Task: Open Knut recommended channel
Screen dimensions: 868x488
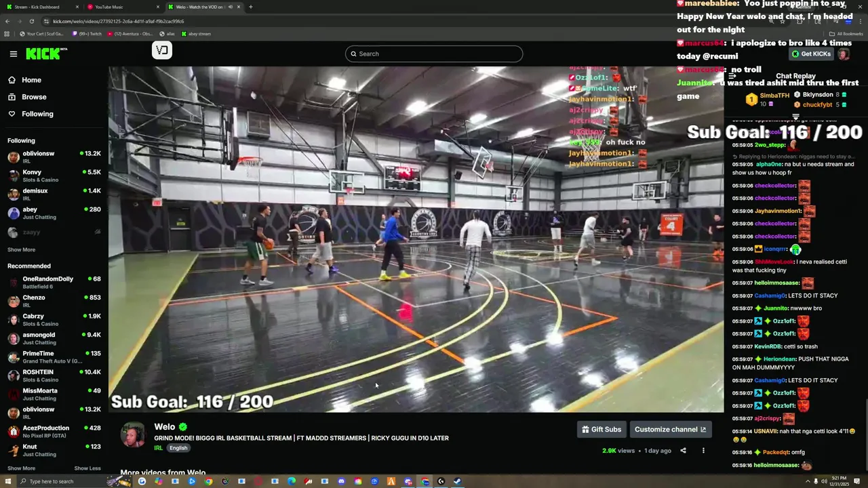Action: click(x=54, y=450)
